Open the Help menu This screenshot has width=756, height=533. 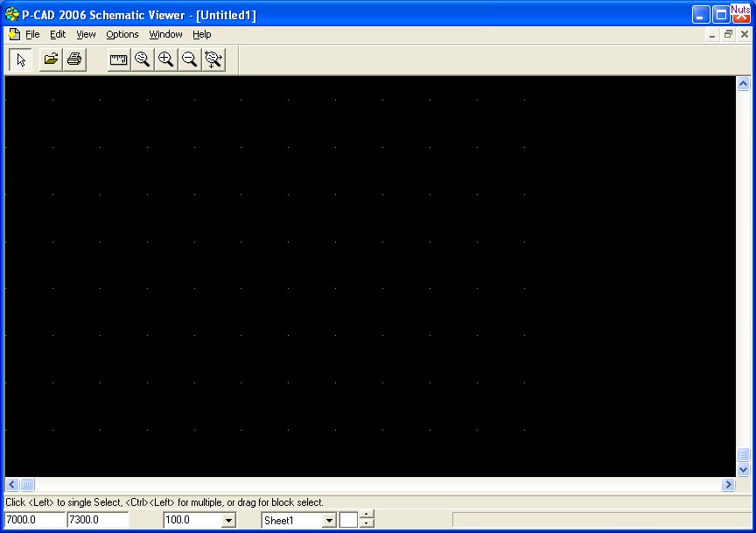202,34
